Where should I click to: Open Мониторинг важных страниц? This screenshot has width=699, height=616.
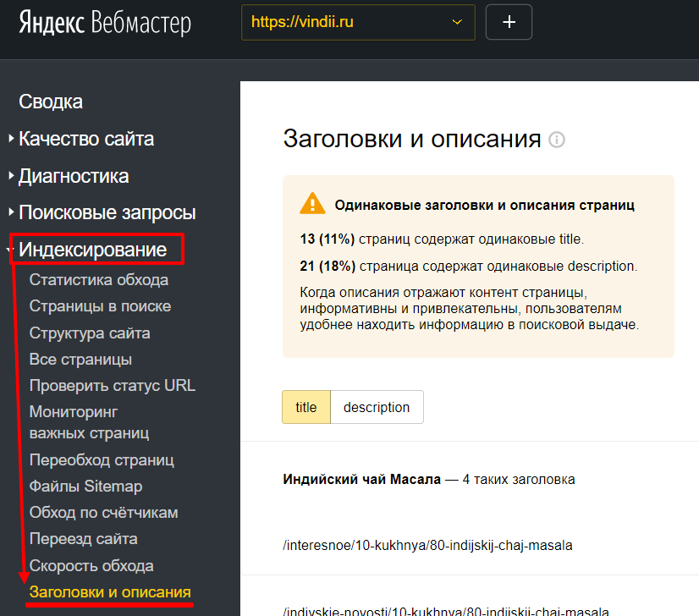point(89,422)
